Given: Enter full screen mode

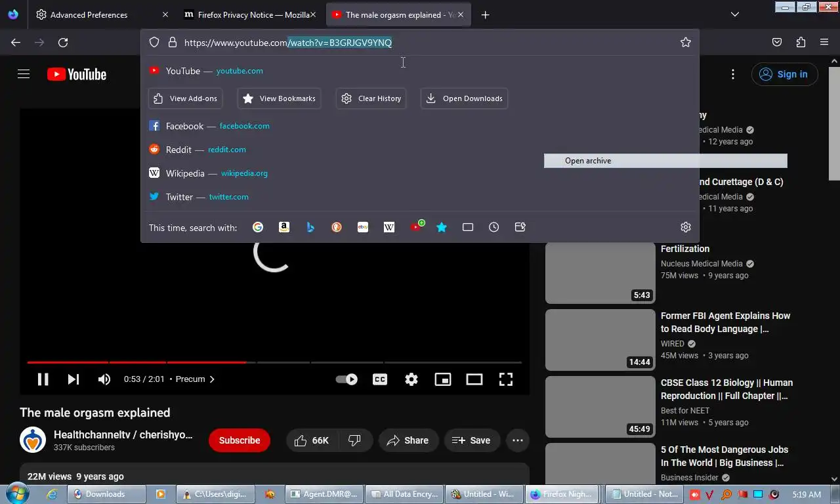Looking at the screenshot, I should coord(506,379).
